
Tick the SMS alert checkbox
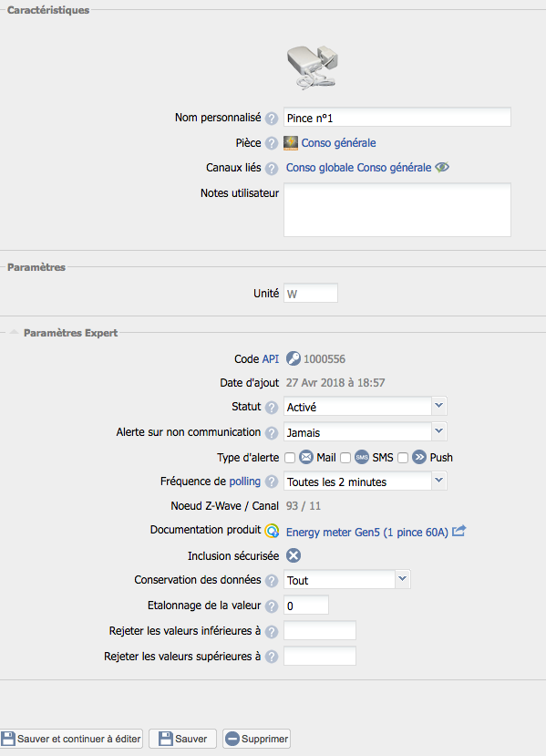click(345, 458)
